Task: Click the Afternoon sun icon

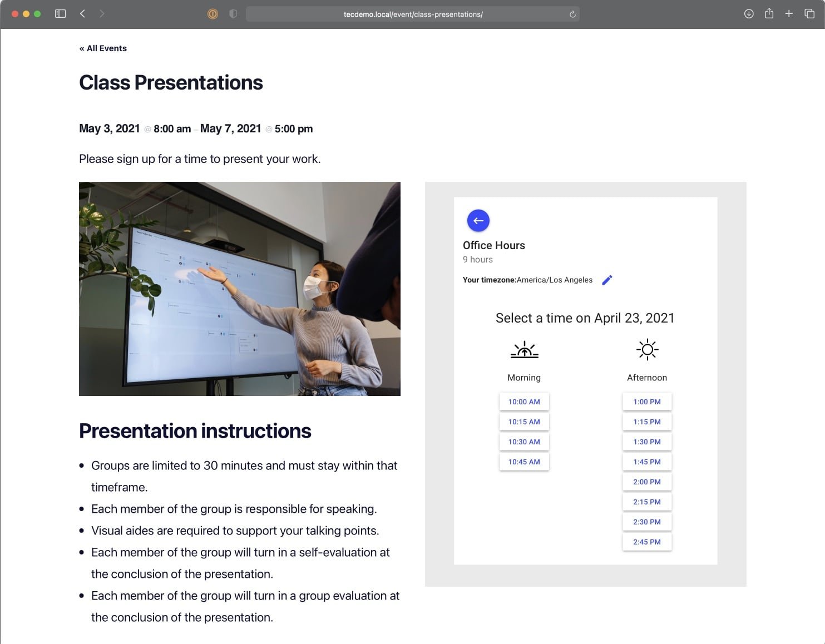Action: [x=647, y=350]
